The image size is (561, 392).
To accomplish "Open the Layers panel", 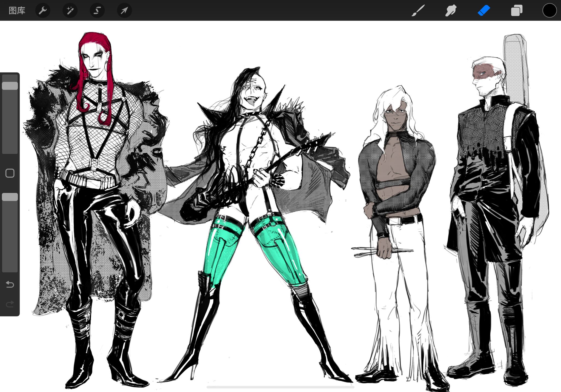I will (x=517, y=11).
